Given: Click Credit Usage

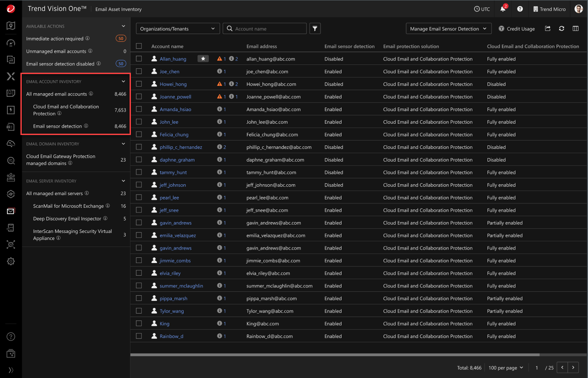Looking at the screenshot, I should tap(521, 29).
